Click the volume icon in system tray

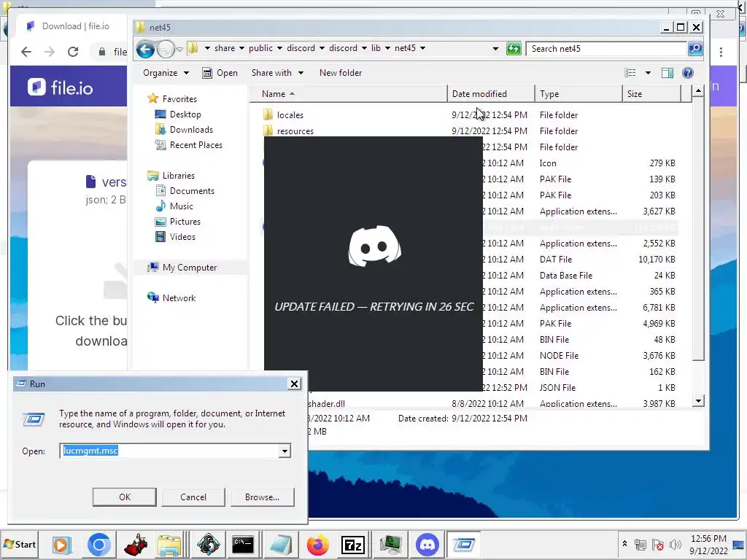click(675, 544)
